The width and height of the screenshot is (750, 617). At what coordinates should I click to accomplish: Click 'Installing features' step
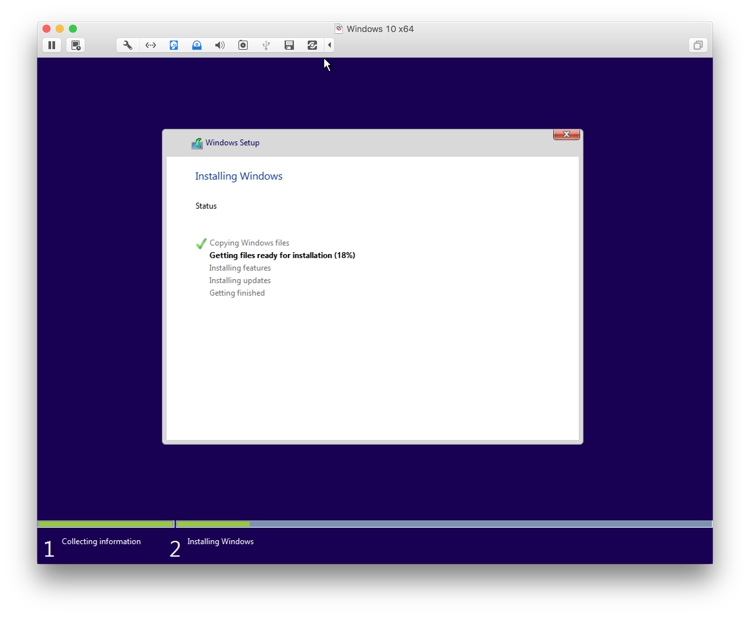[240, 268]
